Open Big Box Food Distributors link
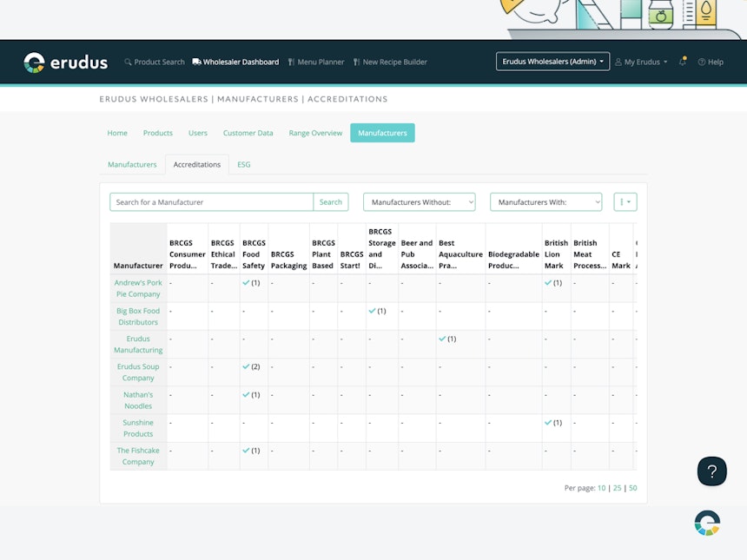Screen dimensions: 747x560 138,316
